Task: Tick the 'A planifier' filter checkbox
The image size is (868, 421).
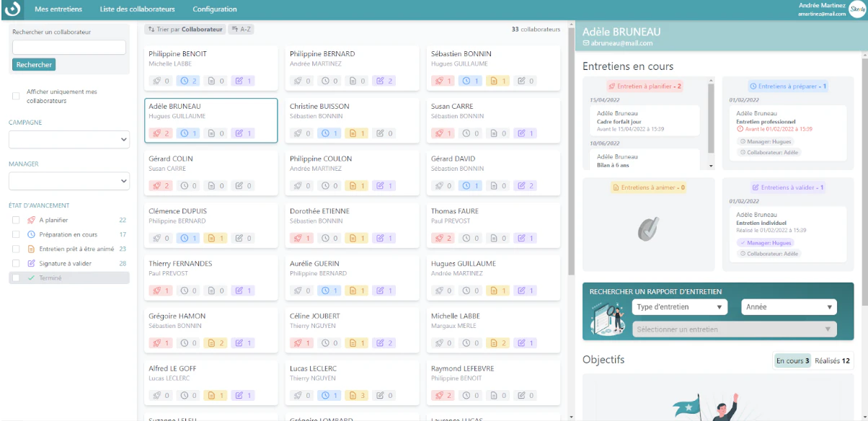Action: [x=16, y=221]
